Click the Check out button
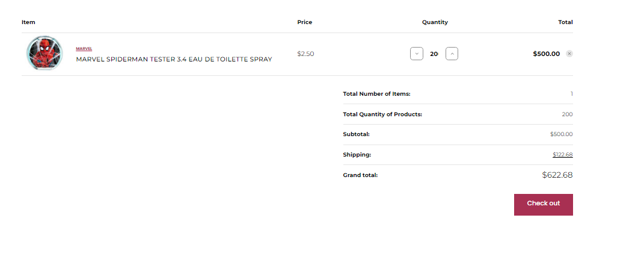This screenshot has width=644, height=268. pos(544,205)
